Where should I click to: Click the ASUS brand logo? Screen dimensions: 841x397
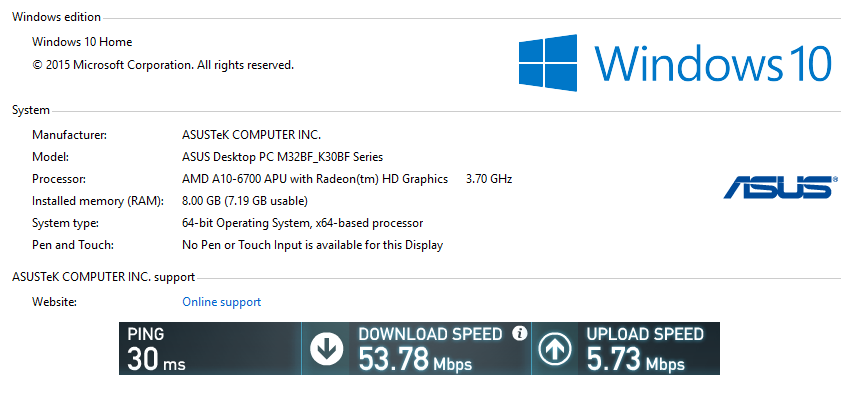click(x=780, y=187)
